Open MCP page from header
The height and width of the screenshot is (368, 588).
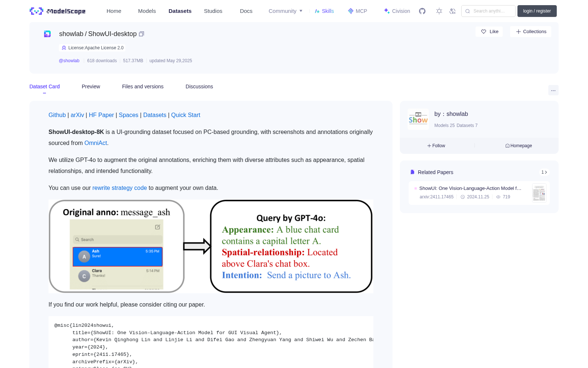tap(358, 11)
